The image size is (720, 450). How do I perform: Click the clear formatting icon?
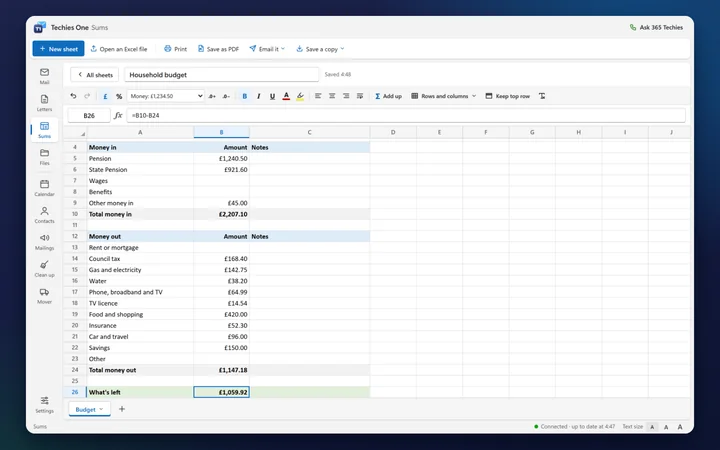[542, 96]
